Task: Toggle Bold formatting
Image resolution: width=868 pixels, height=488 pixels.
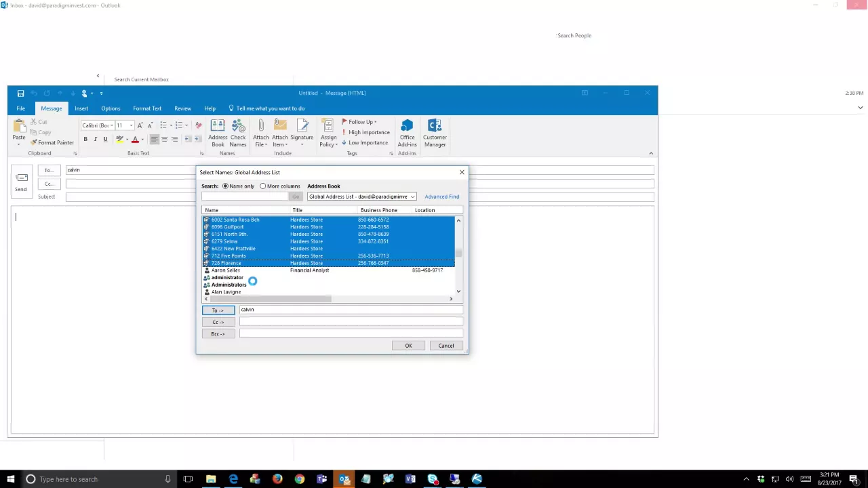Action: [85, 139]
